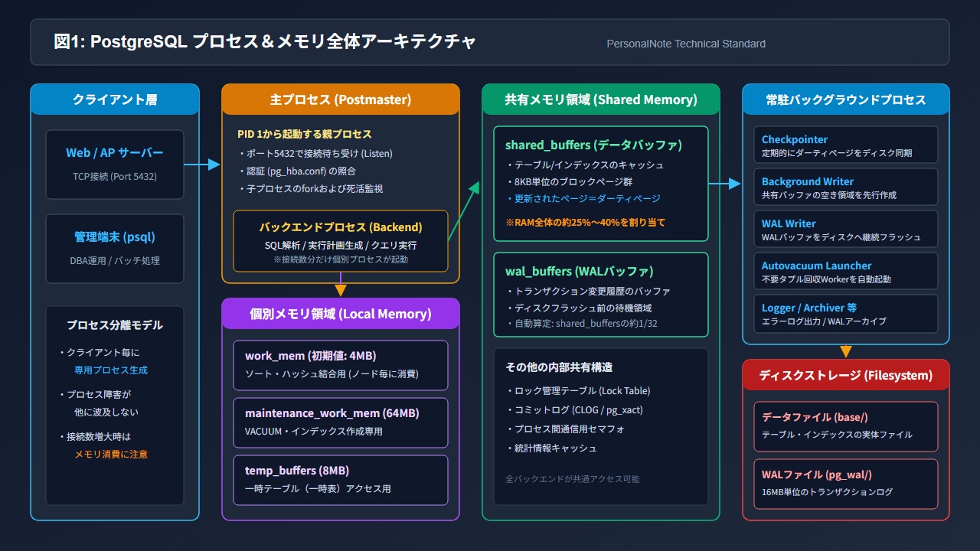
Task: Click "エラーログ出力 / WALアーカイブ" text
Action: tap(824, 321)
